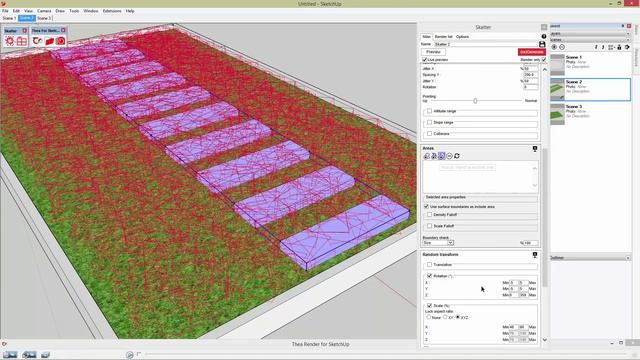Toggle Use surface boundaries as include area
Screen dimensions: 640x360
(x=426, y=207)
